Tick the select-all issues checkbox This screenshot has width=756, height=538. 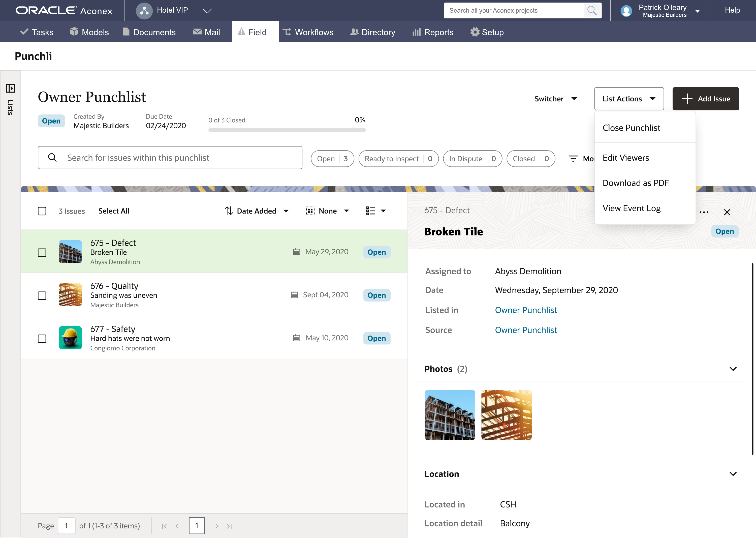42,211
